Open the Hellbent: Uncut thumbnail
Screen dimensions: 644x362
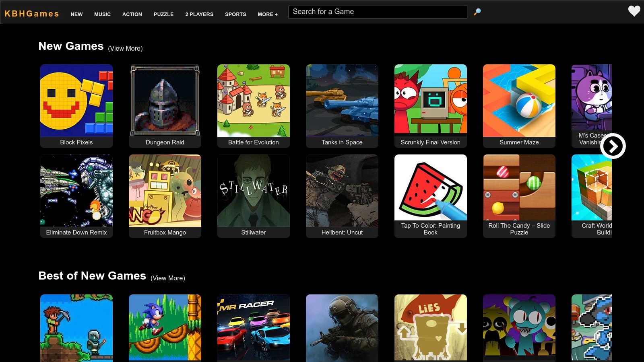pos(342,191)
